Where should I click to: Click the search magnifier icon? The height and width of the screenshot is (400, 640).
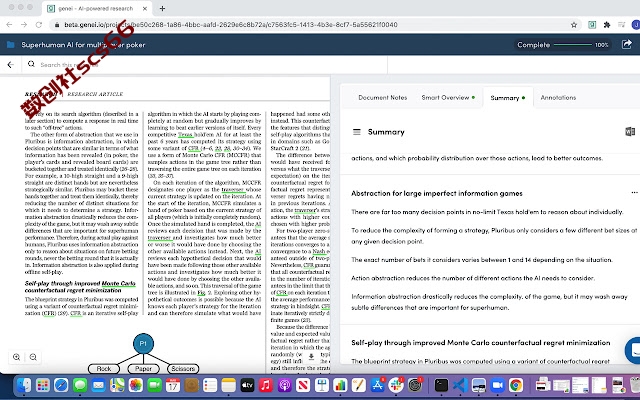[31, 64]
